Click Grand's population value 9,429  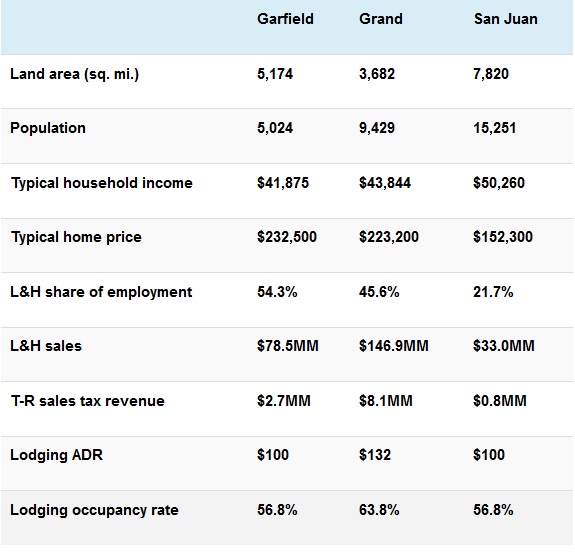click(x=377, y=128)
